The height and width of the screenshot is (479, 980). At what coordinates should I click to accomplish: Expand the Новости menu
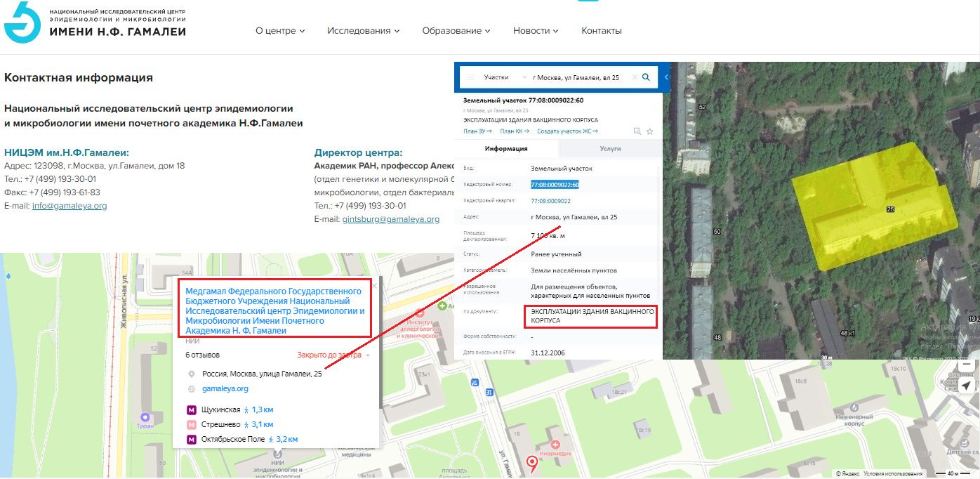(x=536, y=31)
